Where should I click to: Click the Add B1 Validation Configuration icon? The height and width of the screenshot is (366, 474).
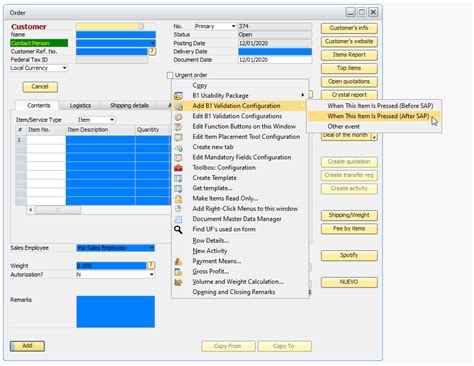click(178, 106)
